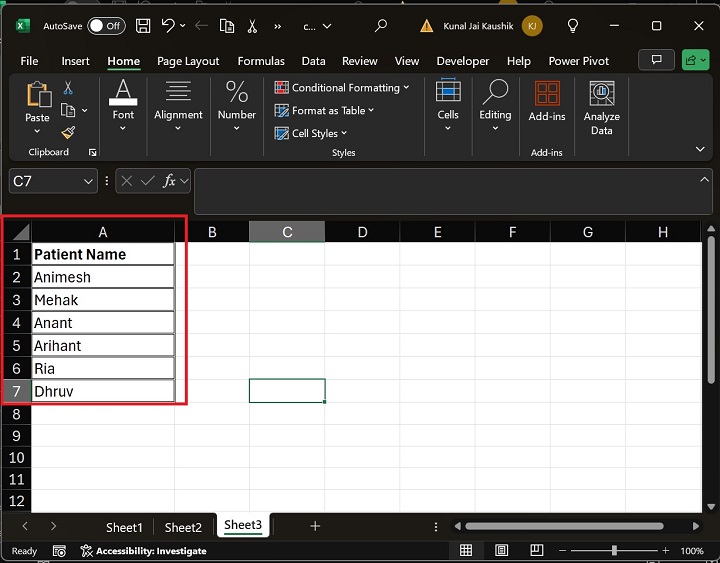Open the Cell Styles dropdown
The image size is (720, 563).
click(313, 133)
